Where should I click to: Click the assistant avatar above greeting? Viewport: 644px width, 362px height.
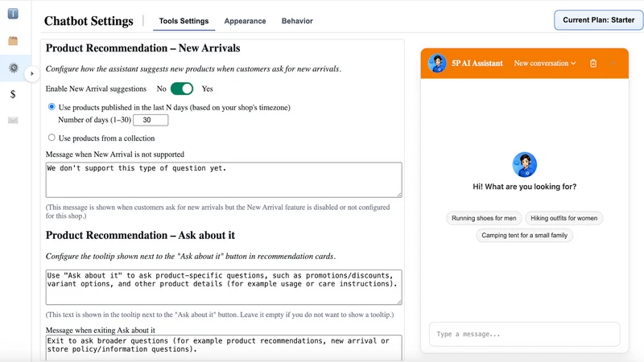click(x=525, y=165)
